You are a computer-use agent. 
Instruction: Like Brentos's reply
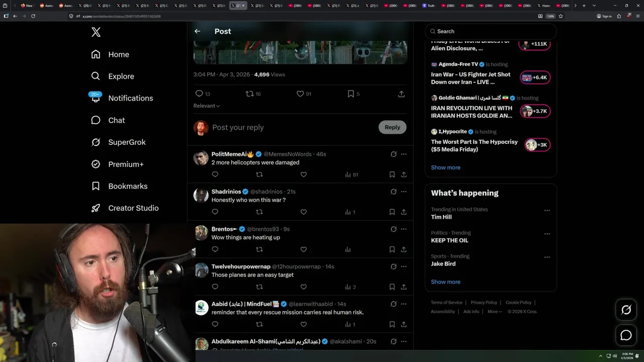coord(303,249)
